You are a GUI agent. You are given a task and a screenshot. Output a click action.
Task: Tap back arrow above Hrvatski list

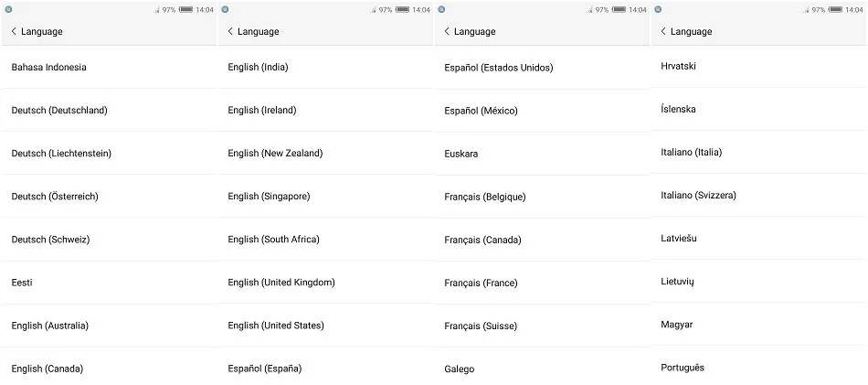pos(663,31)
